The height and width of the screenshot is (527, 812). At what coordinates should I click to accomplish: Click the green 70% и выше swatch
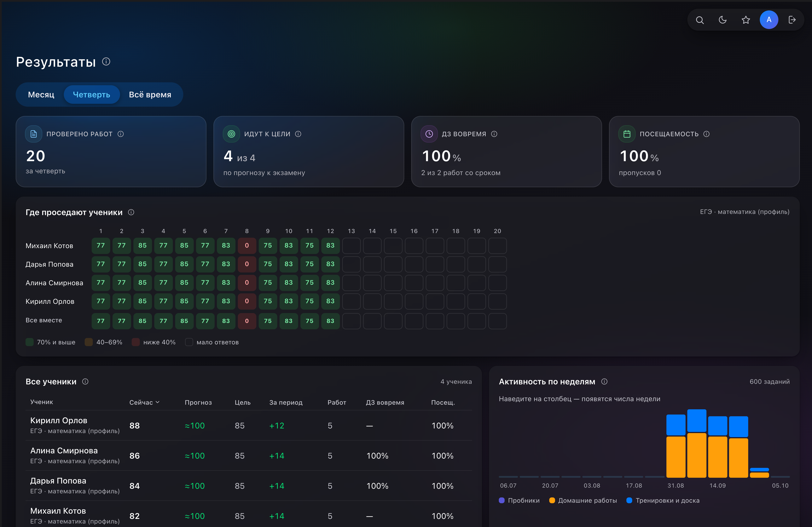pos(30,342)
